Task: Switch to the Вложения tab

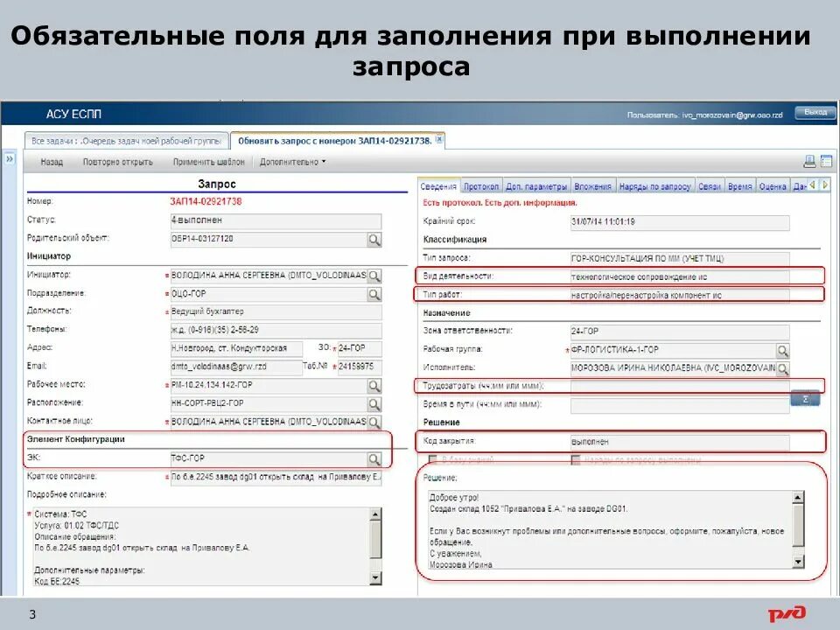Action: (x=592, y=186)
